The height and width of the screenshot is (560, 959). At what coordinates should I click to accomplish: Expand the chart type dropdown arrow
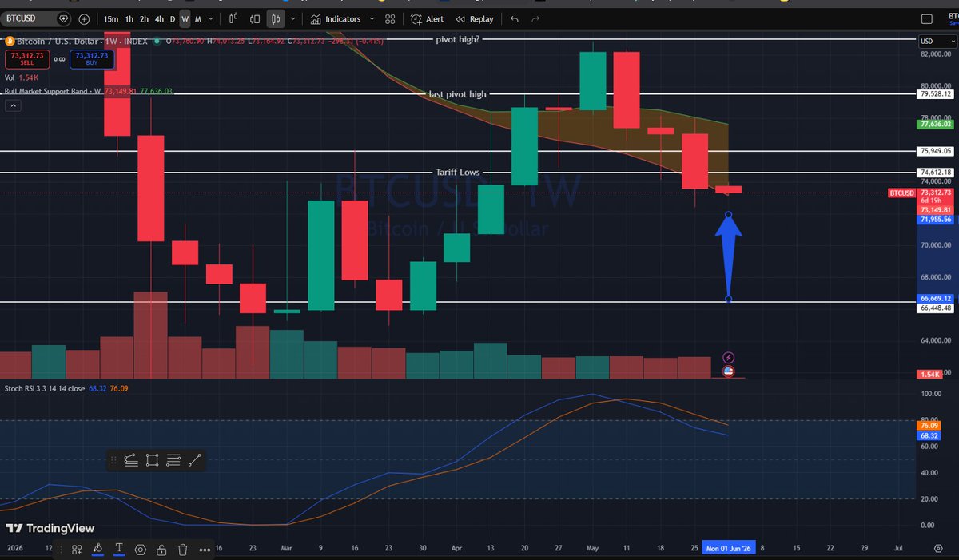pos(292,18)
